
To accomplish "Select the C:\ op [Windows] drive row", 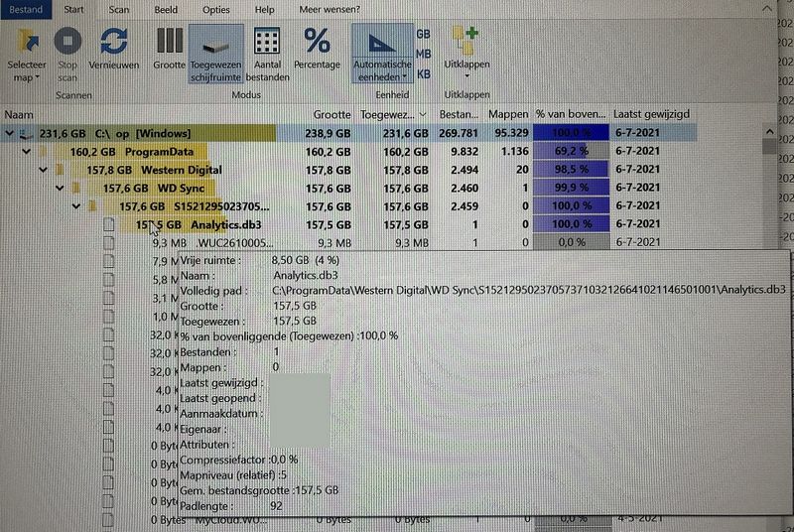I will click(348, 133).
